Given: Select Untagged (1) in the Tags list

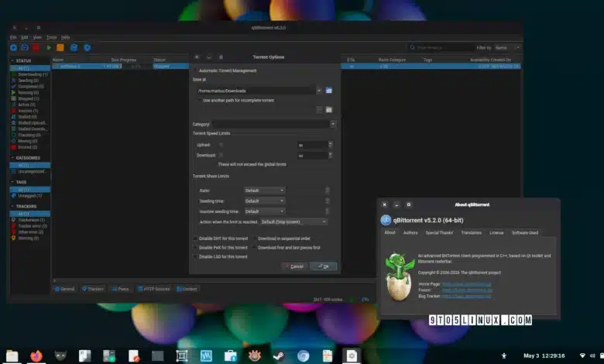Looking at the screenshot, I should tap(30, 196).
